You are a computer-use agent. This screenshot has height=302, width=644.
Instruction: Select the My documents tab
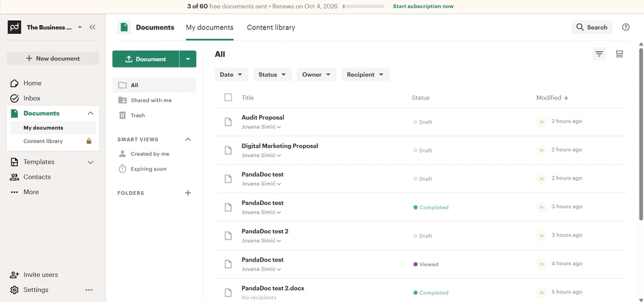click(x=210, y=28)
